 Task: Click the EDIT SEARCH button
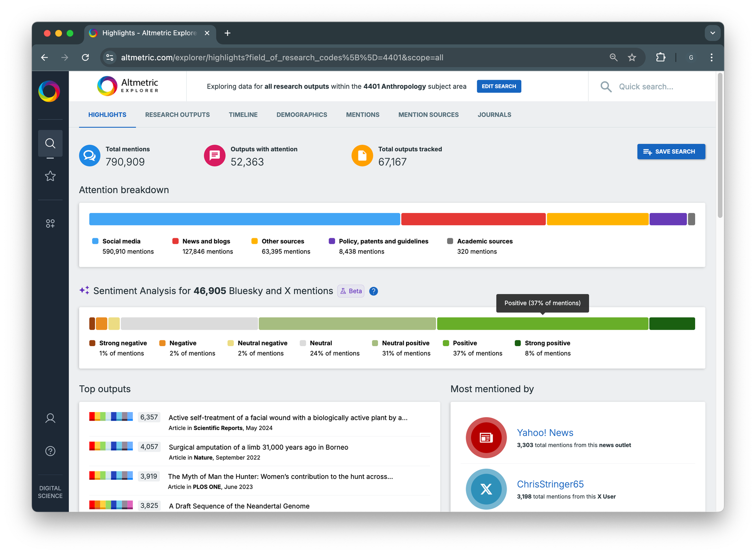tap(499, 86)
